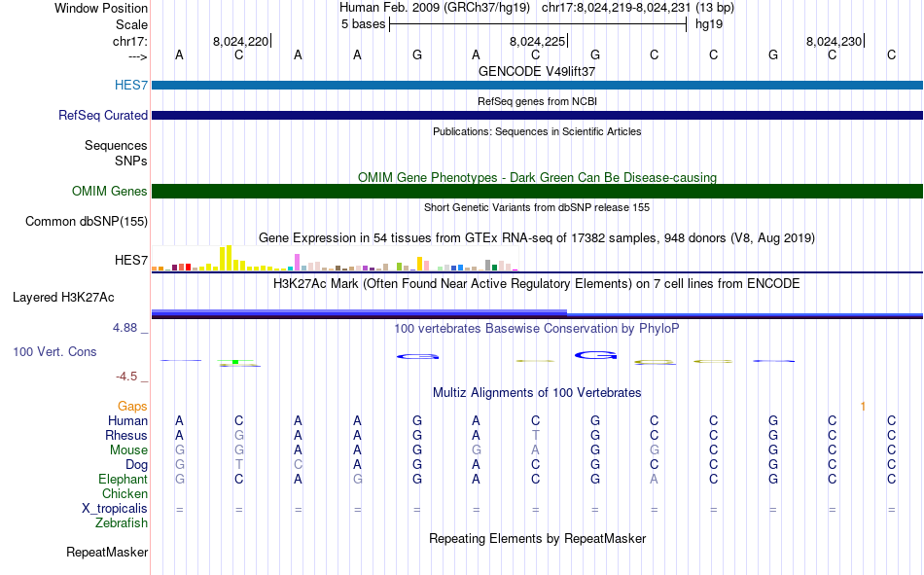
Task: Click the 8,024,220 position marker
Action: coord(240,41)
